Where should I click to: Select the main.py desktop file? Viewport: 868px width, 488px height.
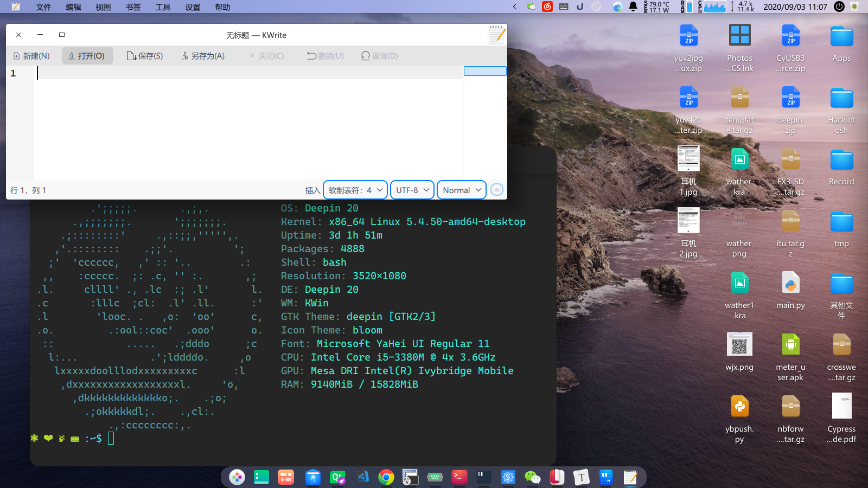pos(790,291)
